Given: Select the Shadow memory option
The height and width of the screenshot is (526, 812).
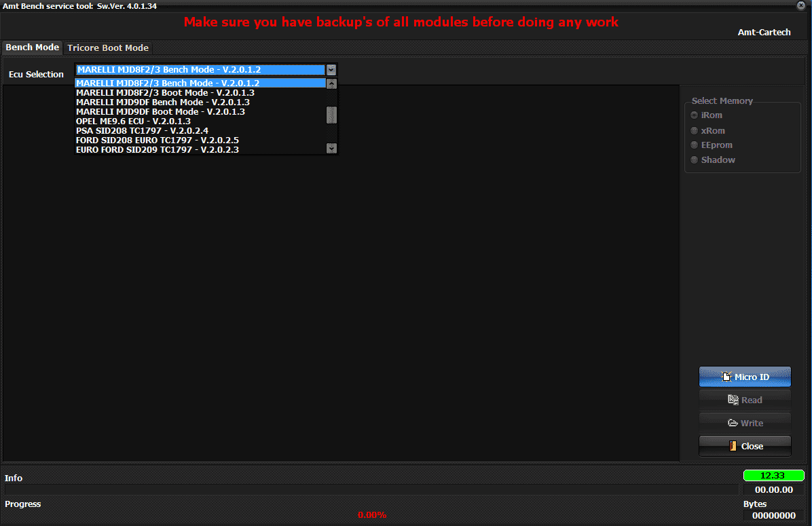Looking at the screenshot, I should 695,160.
